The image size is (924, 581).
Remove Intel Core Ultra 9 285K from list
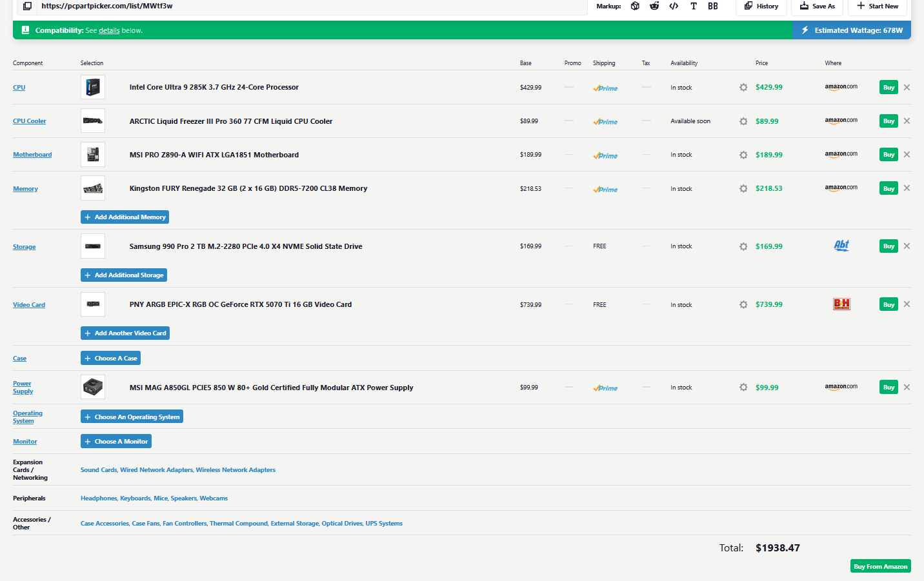coord(907,87)
